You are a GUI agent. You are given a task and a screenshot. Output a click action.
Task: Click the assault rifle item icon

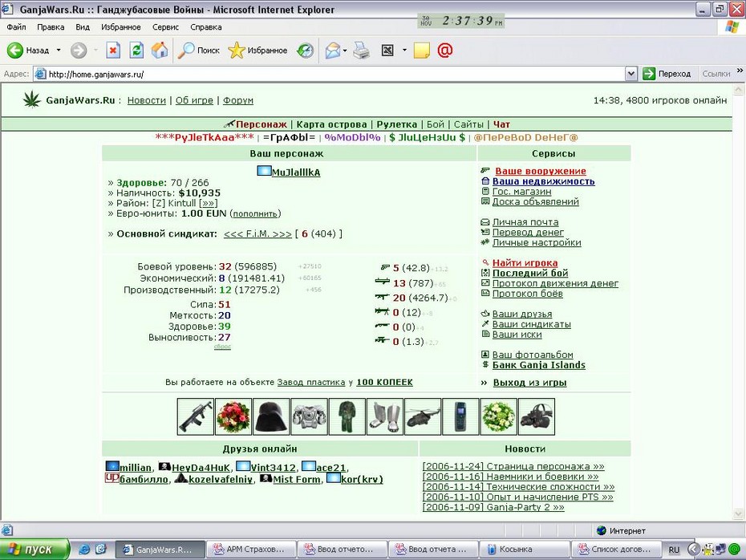(195, 416)
